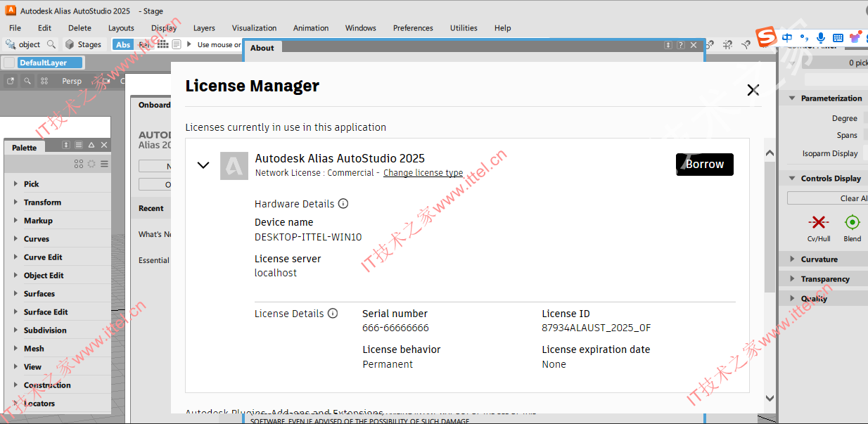The image size is (868, 424).
Task: Open the Layouts menu
Action: point(121,28)
